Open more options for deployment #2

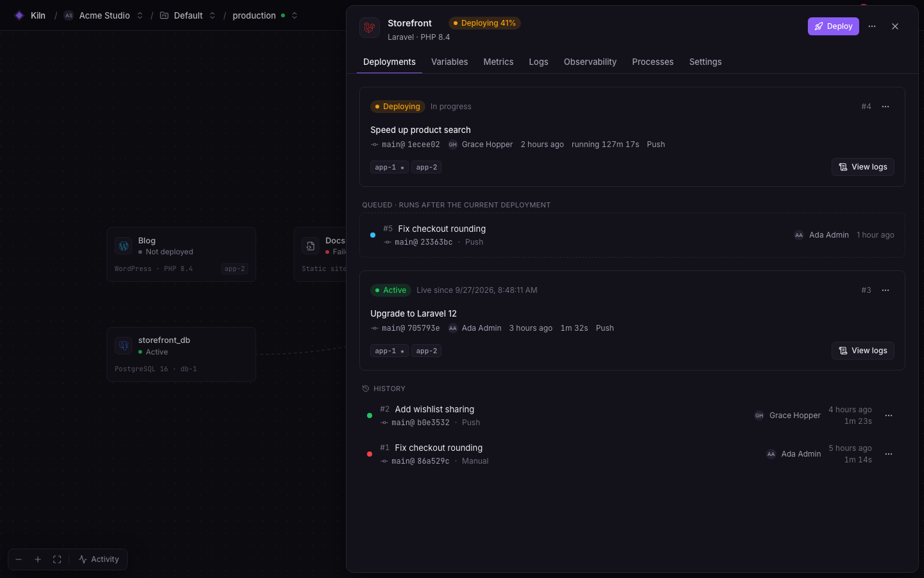[889, 416]
